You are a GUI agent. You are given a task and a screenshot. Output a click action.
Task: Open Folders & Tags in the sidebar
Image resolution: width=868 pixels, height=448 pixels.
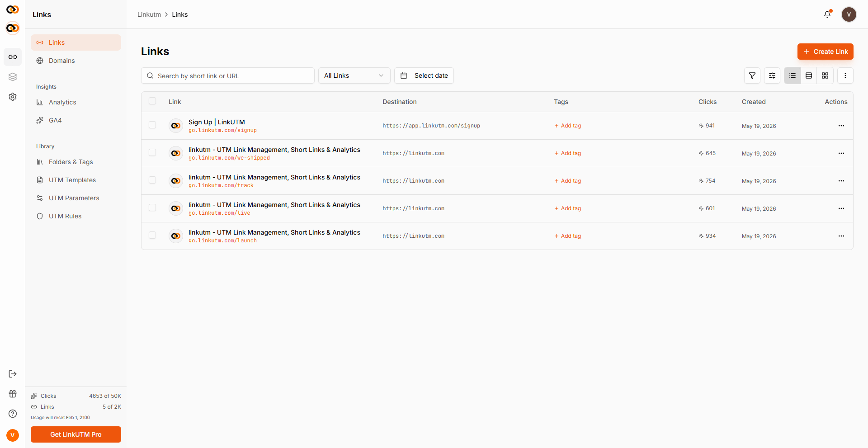tap(76, 162)
